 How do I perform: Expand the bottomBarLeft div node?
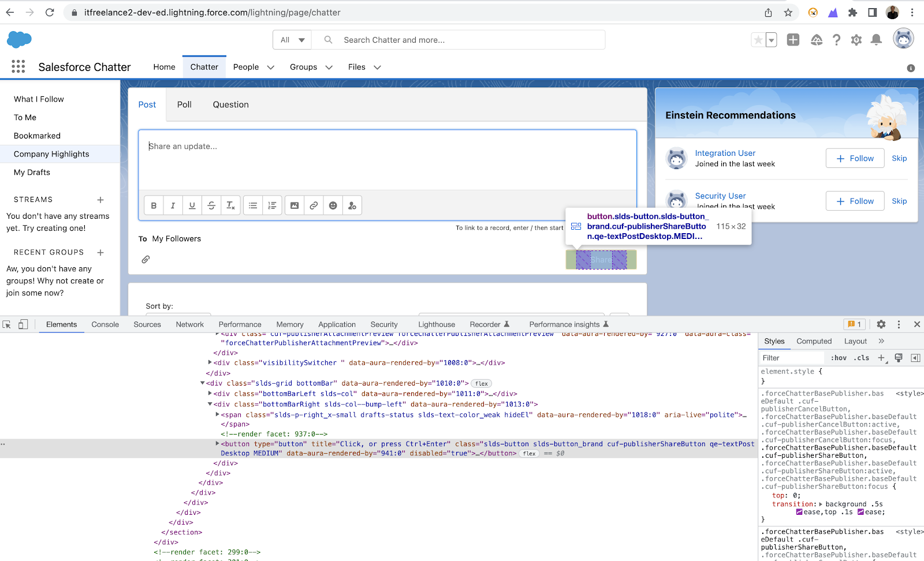pyautogui.click(x=210, y=393)
